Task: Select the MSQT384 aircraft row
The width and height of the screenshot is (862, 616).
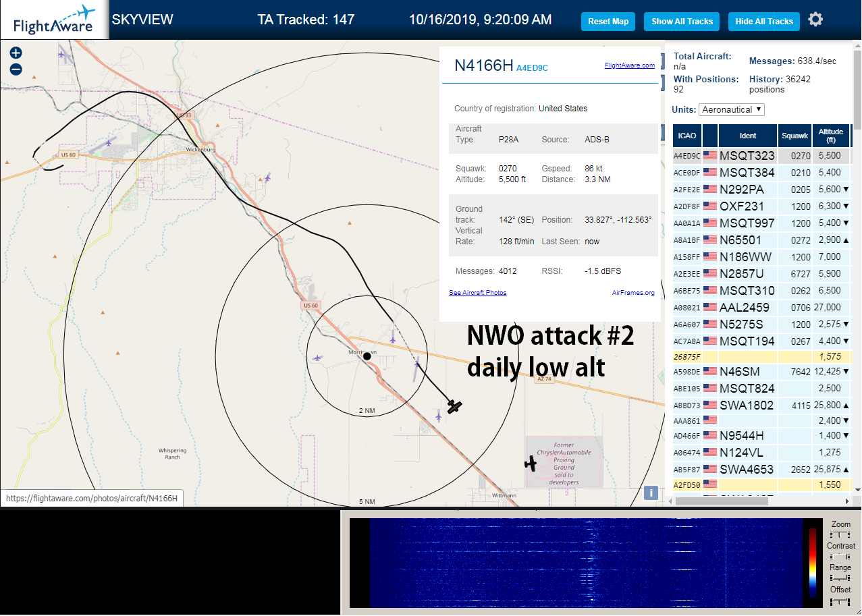Action: [x=761, y=173]
